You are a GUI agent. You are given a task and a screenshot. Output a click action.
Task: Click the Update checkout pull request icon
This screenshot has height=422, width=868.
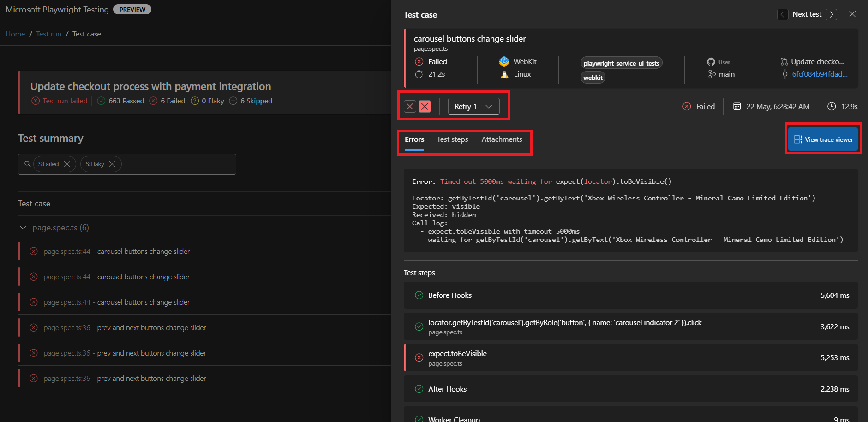click(x=784, y=61)
